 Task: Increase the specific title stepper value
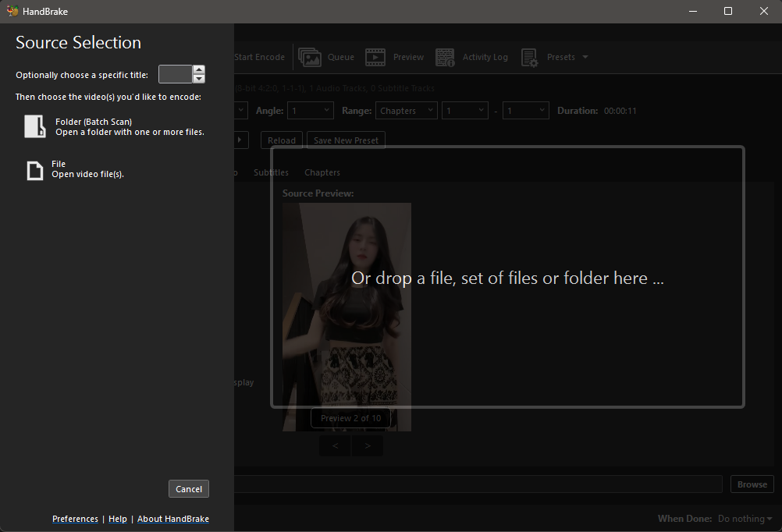pos(199,69)
